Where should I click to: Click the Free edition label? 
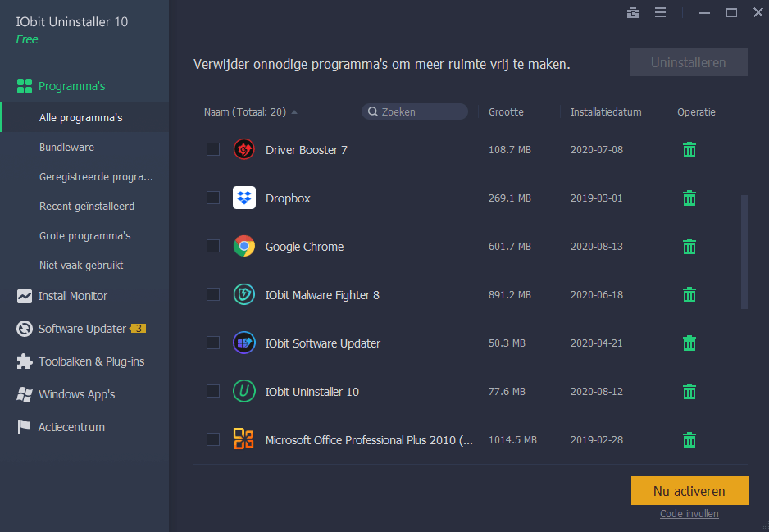[27, 39]
